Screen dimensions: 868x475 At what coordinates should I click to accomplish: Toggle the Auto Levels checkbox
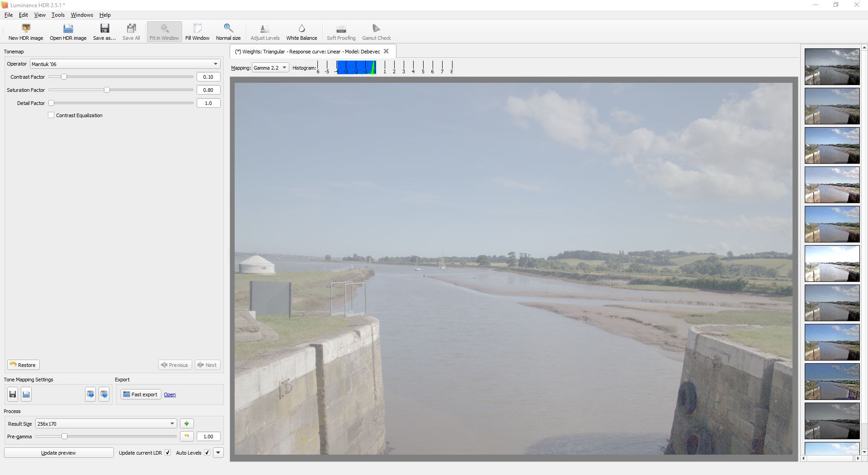(207, 453)
